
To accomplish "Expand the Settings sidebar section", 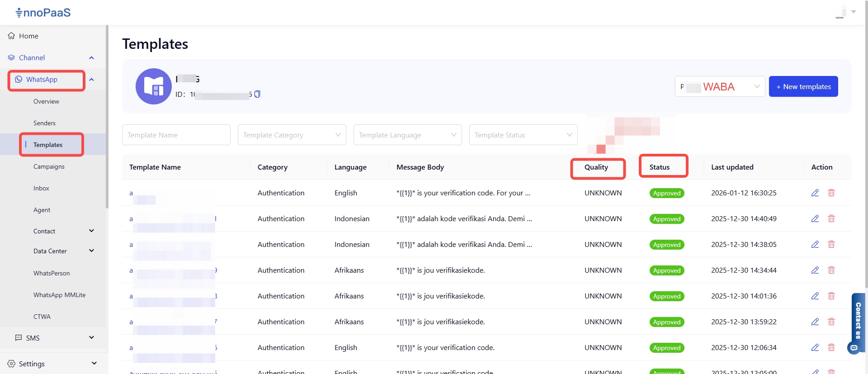I will (x=94, y=364).
